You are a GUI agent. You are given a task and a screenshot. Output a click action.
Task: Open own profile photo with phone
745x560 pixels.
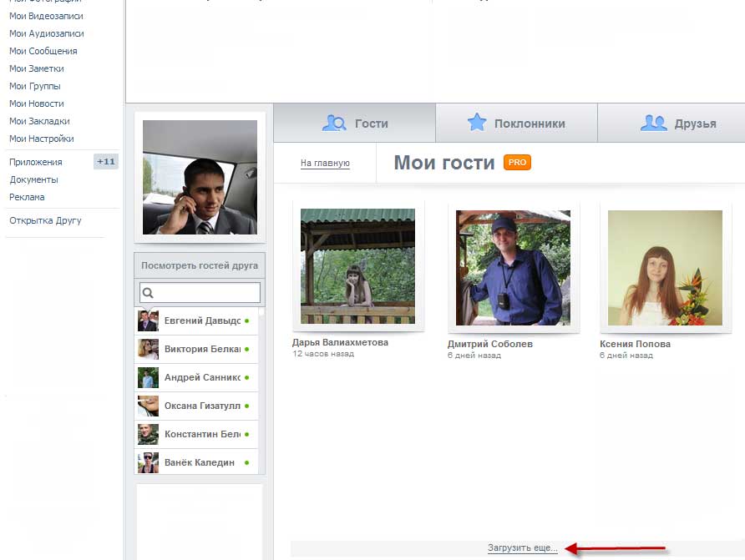pyautogui.click(x=200, y=177)
